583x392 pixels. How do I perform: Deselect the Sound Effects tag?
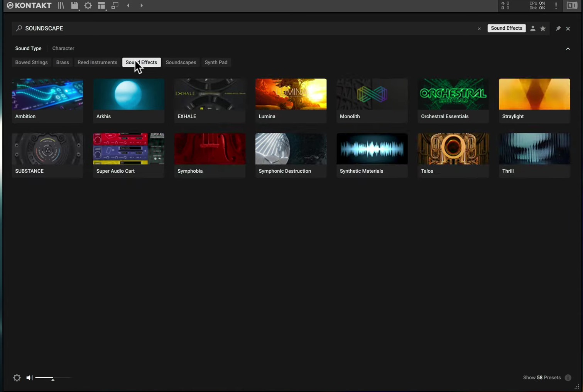coord(141,62)
